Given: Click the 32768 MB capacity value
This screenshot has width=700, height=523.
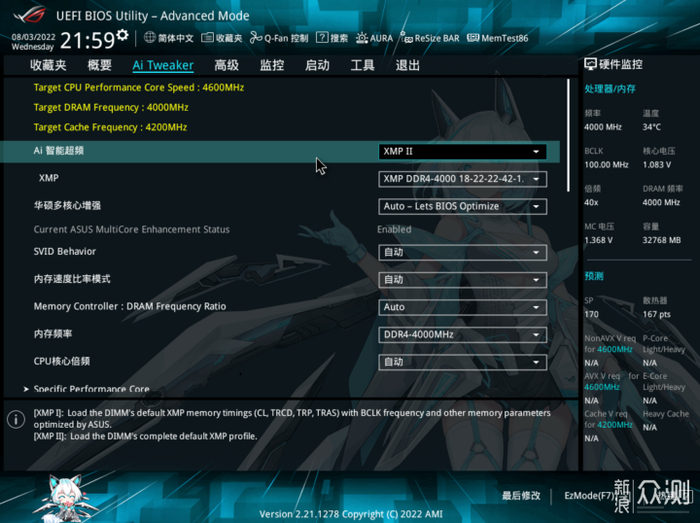Looking at the screenshot, I should (662, 240).
